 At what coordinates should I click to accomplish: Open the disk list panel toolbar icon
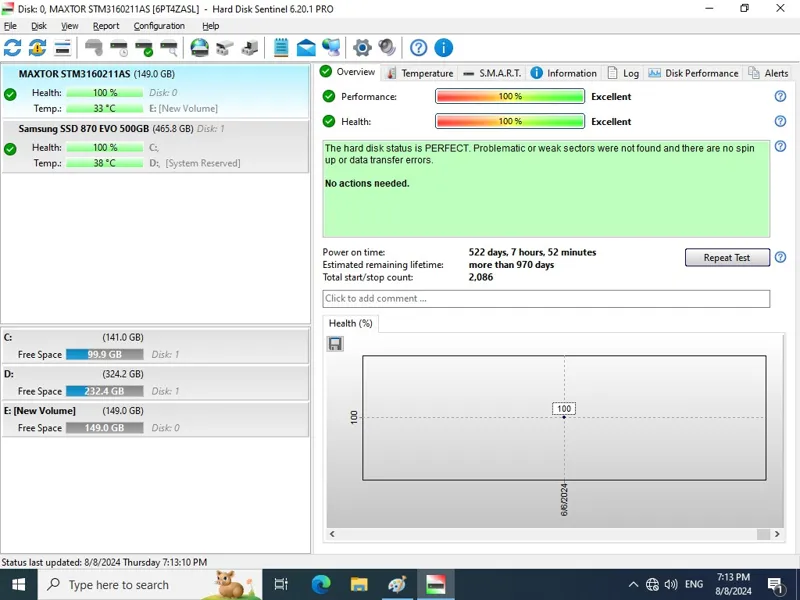62,48
